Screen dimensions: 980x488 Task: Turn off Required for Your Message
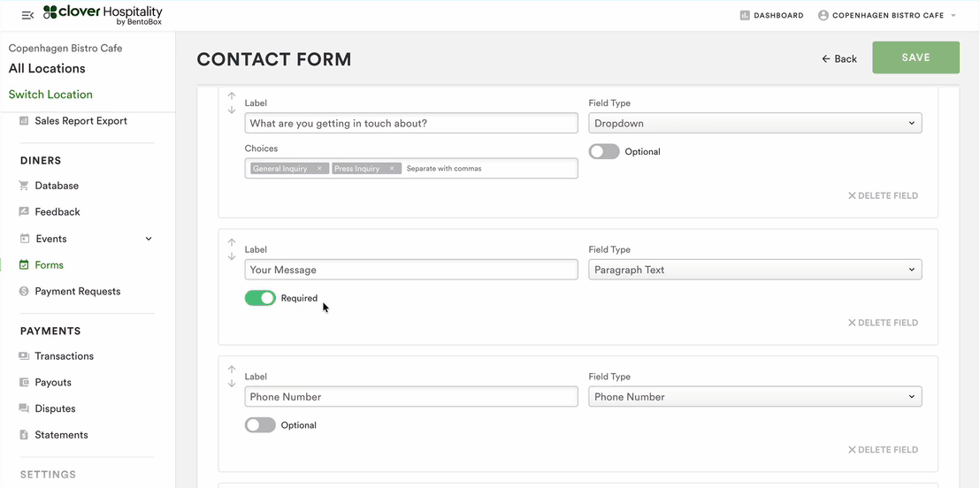[260, 298]
